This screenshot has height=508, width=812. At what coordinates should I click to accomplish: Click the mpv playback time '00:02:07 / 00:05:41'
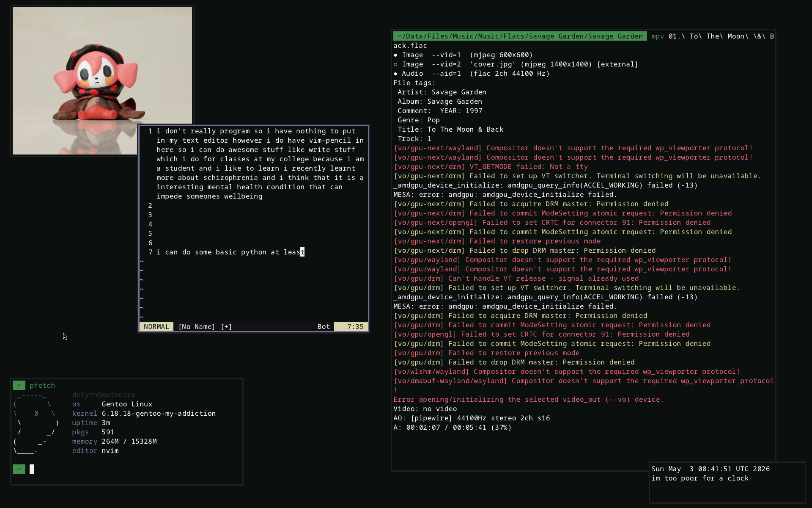(446, 427)
